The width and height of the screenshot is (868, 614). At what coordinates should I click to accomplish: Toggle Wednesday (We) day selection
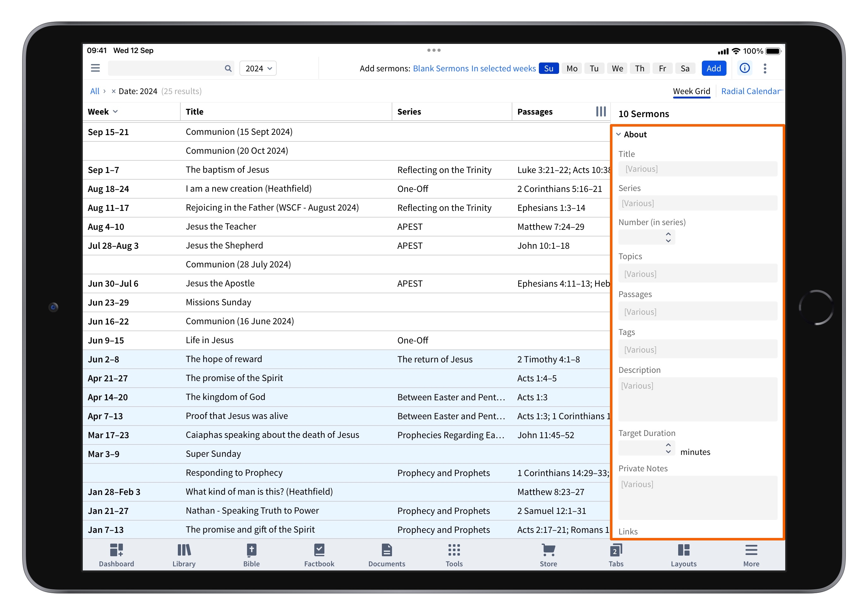(617, 69)
